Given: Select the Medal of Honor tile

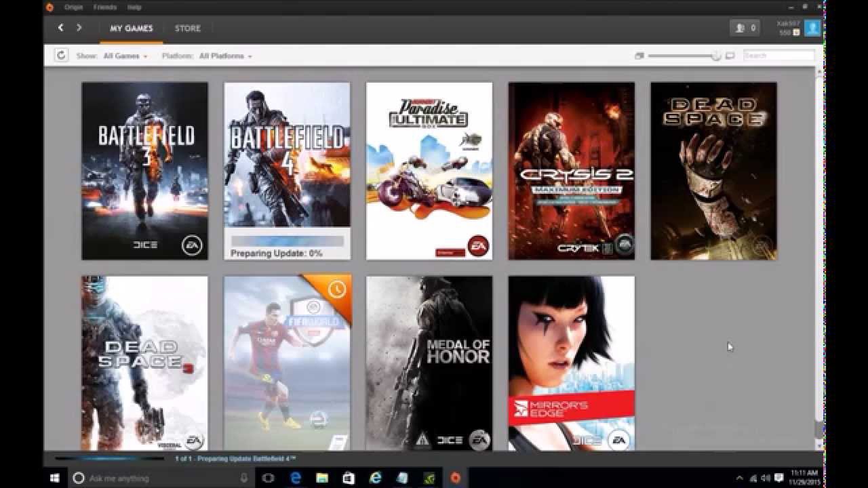Looking at the screenshot, I should pos(429,363).
